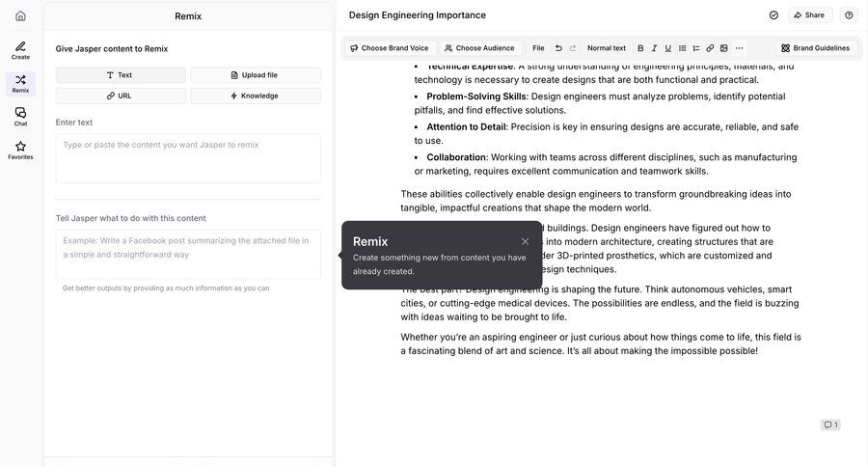This screenshot has width=868, height=467.
Task: Open the Remix section in sidebar
Action: pos(20,84)
